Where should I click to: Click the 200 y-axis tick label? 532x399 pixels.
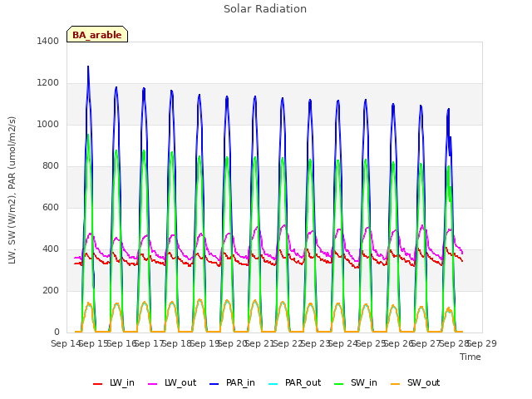(x=51, y=290)
